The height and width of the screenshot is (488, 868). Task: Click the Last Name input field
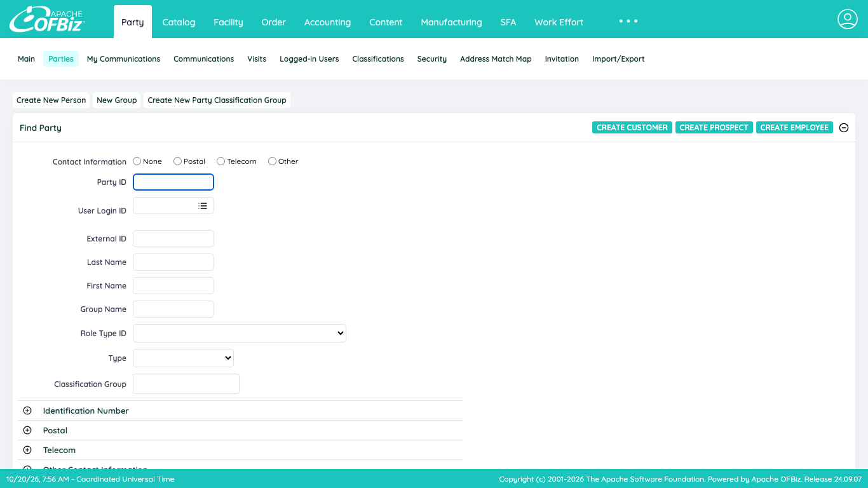coord(173,262)
